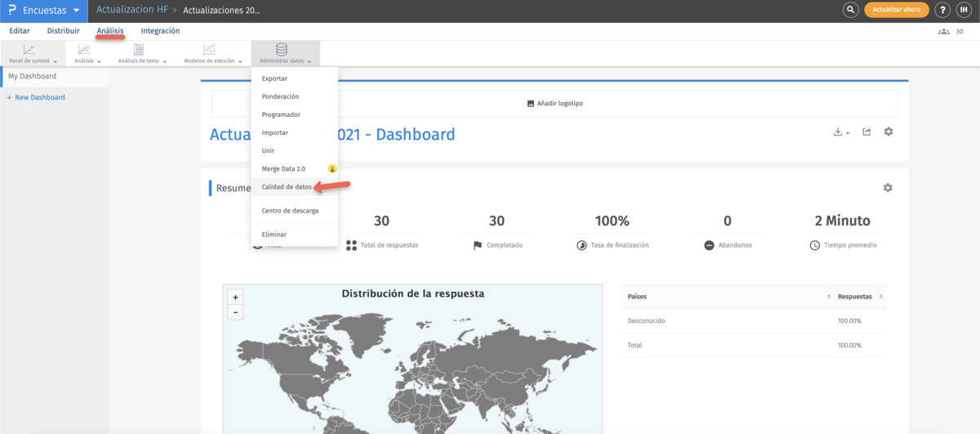Screen dimensions: 980x434
Task: Click the respondents count people icon
Action: 944,31
